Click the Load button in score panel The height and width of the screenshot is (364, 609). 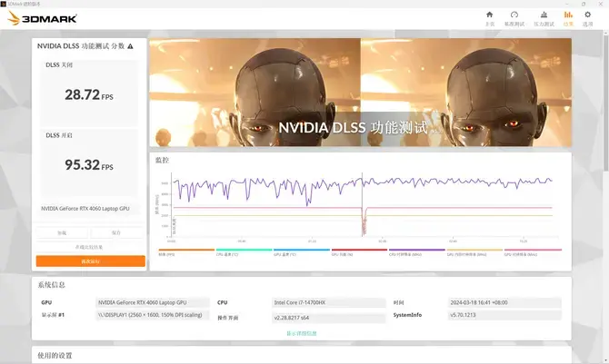point(62,233)
